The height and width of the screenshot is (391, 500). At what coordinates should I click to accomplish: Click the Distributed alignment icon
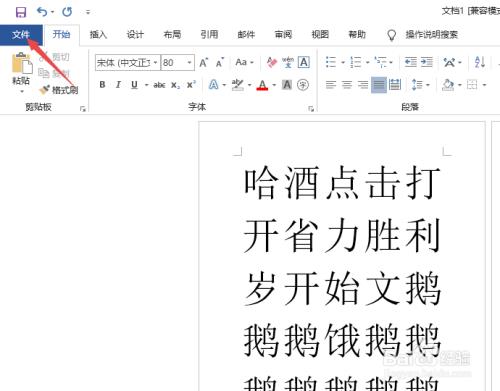pos(395,85)
